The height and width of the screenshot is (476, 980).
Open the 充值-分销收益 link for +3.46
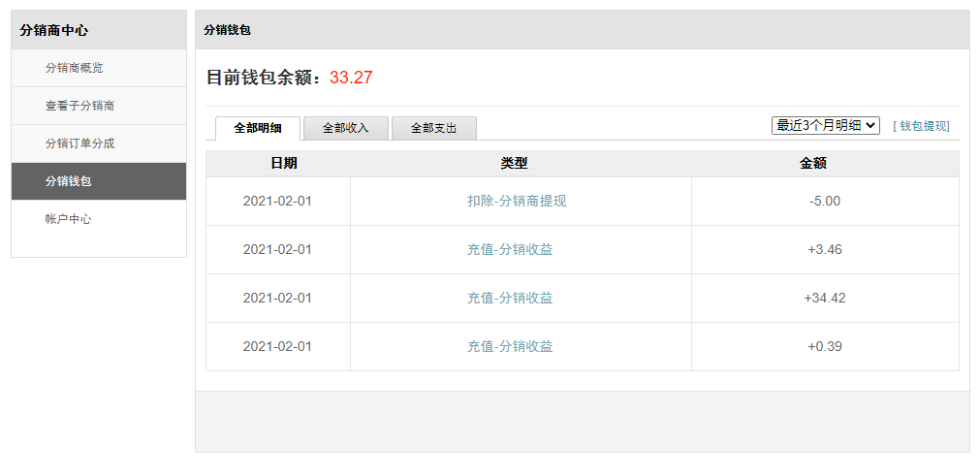point(510,250)
